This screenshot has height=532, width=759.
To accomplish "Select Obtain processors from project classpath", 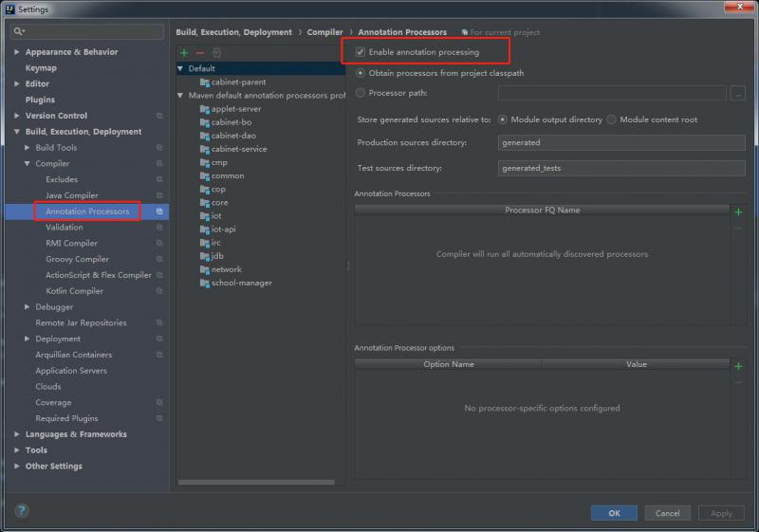I will (x=361, y=73).
